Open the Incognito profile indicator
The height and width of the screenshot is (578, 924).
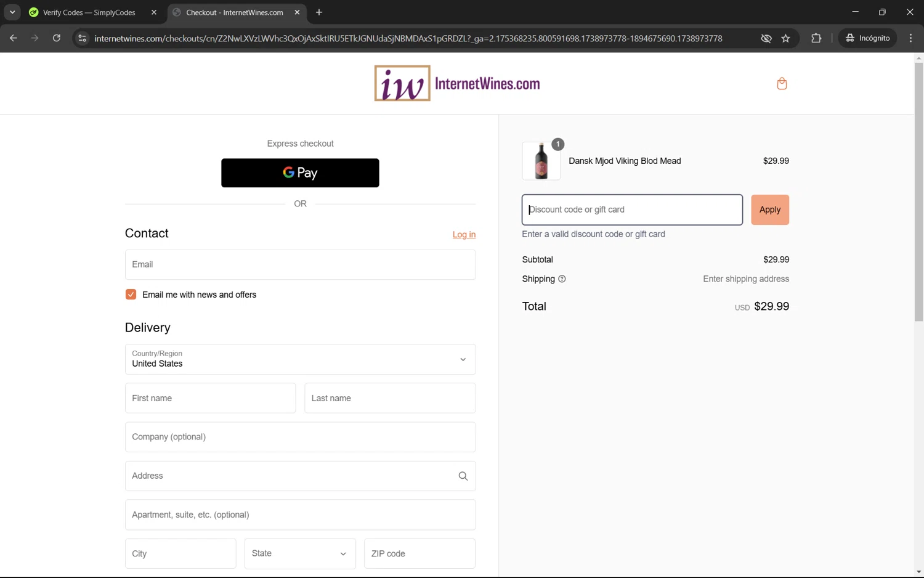pyautogui.click(x=867, y=38)
